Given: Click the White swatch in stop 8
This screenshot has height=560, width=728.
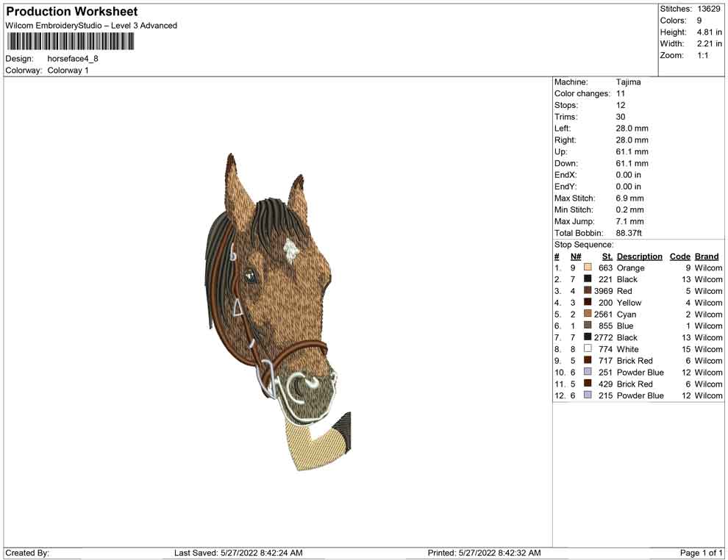Looking at the screenshot, I should tap(588, 349).
